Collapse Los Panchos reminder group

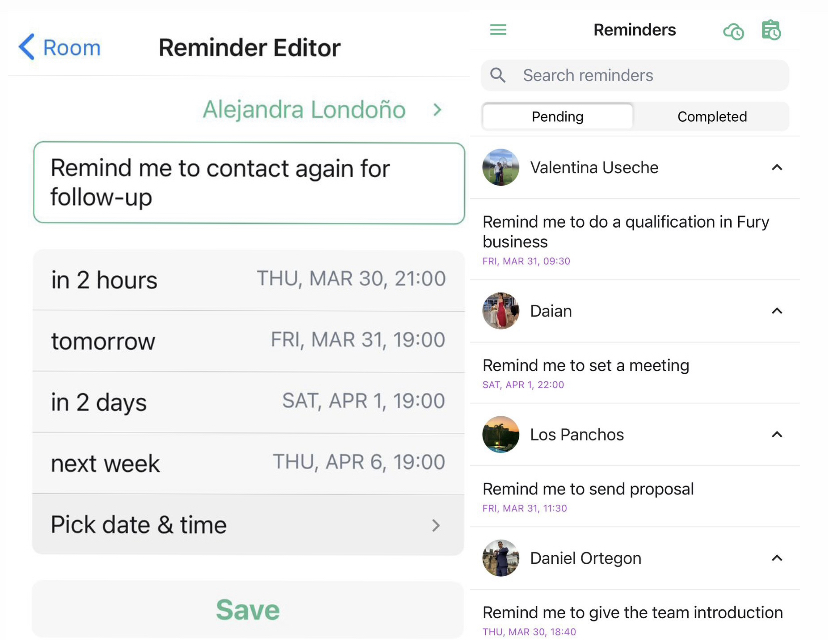[x=776, y=434]
